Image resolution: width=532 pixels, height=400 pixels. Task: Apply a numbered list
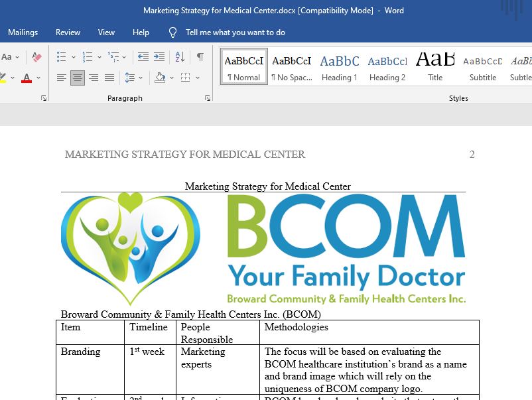[x=87, y=56]
